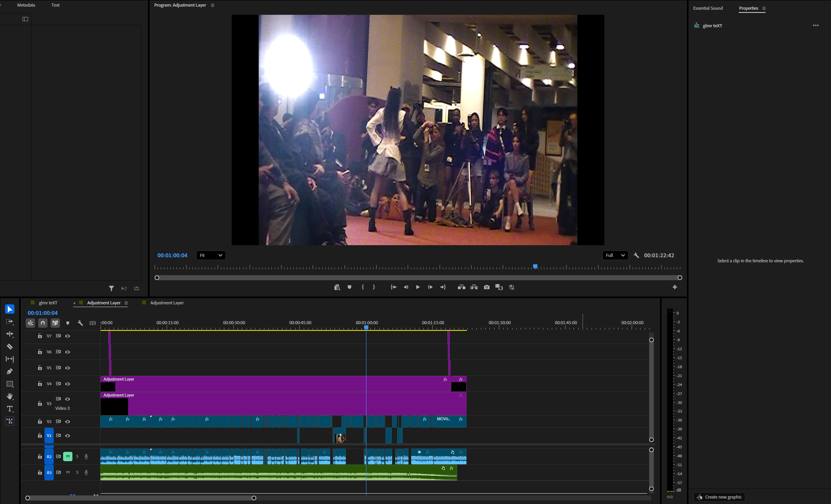831x504 pixels.
Task: Choose the Ripple Edit tool
Action: point(10,334)
